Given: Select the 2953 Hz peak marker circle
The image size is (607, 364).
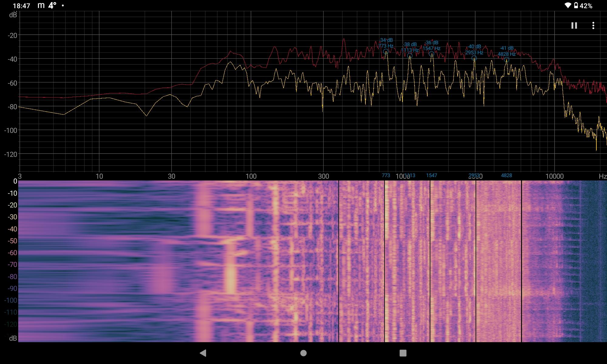Looking at the screenshot, I should (474, 58).
